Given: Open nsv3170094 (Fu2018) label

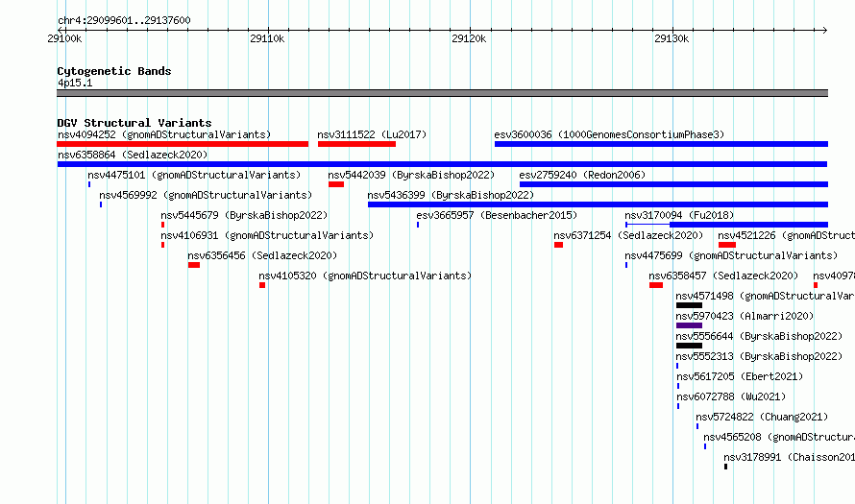Looking at the screenshot, I should pos(679,215).
